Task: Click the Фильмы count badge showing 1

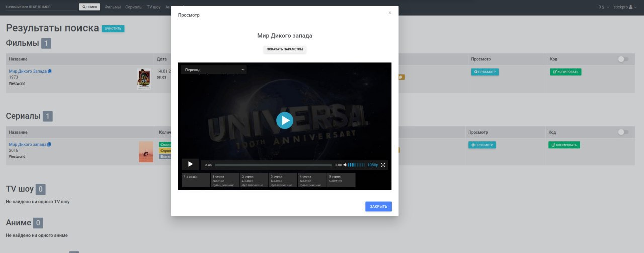Action: click(x=46, y=43)
